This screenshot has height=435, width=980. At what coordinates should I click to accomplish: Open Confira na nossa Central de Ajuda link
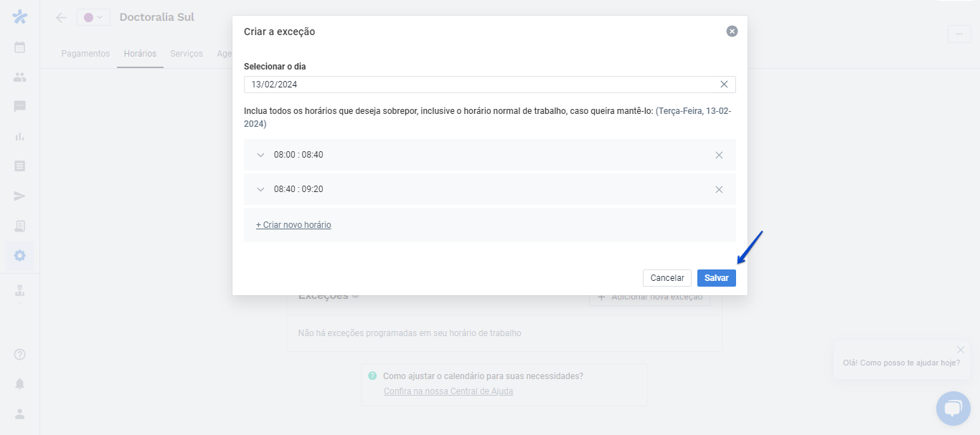click(x=448, y=391)
